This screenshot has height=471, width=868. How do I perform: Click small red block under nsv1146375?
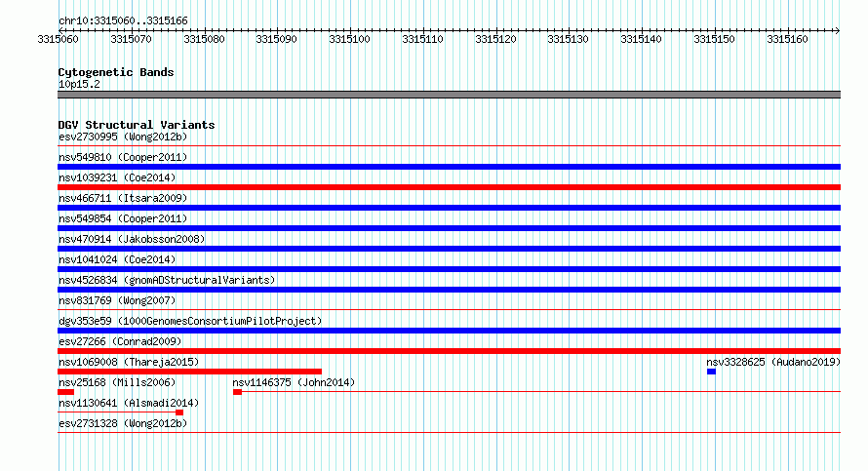238,392
